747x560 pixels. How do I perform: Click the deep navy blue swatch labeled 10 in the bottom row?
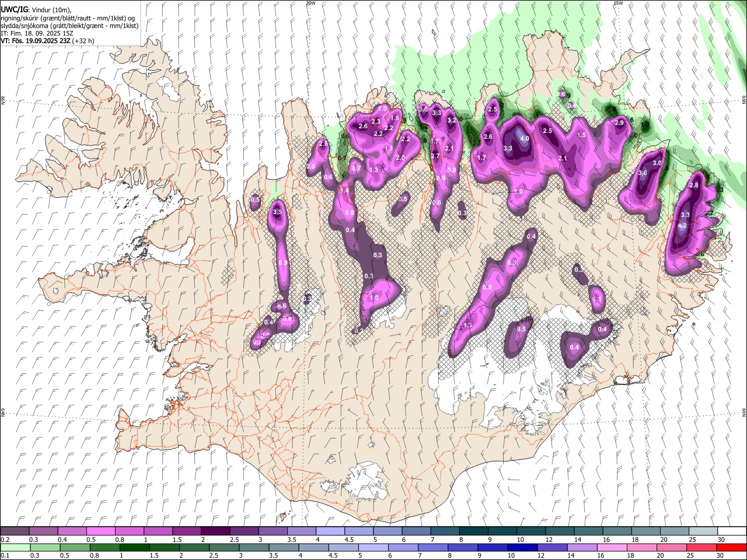click(x=522, y=548)
